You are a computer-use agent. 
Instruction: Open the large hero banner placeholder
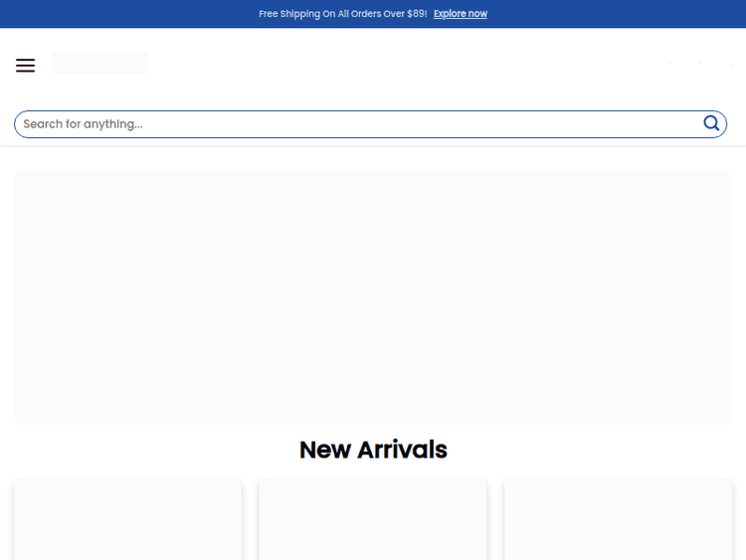tap(373, 297)
